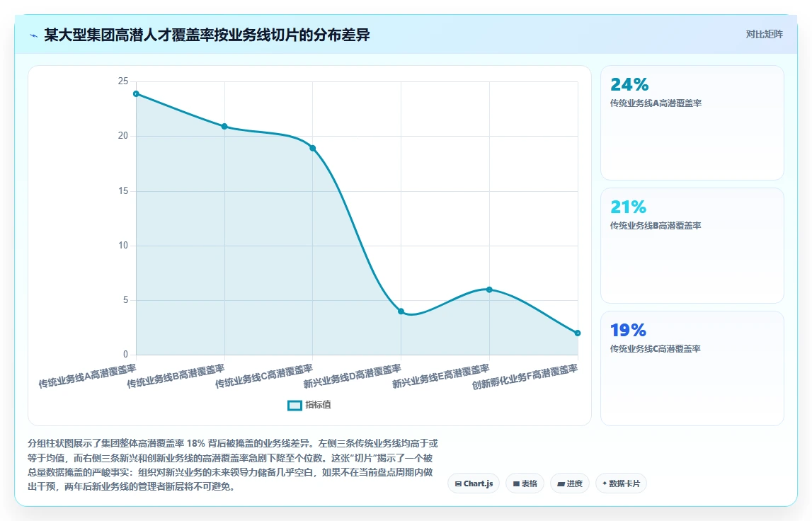Click the description paragraph starting 分组柱状图
Image resolution: width=812 pixels, height=521 pixels.
[x=233, y=465]
